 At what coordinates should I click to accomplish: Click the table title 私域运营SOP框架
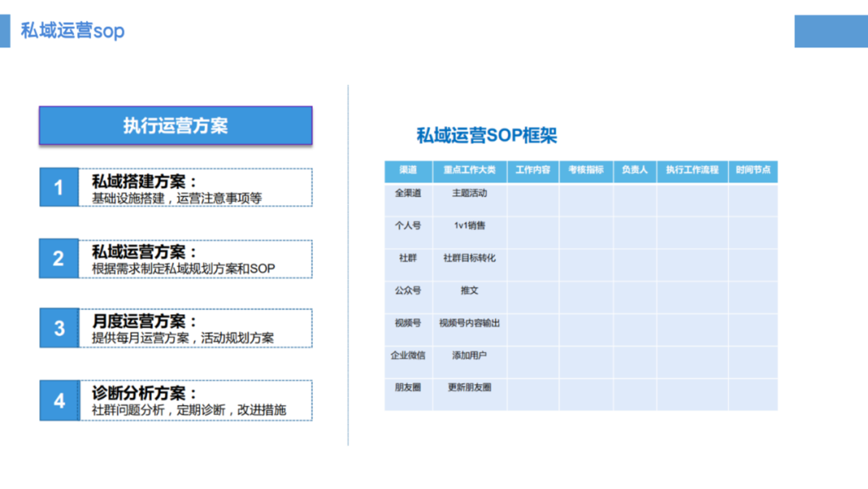(486, 135)
